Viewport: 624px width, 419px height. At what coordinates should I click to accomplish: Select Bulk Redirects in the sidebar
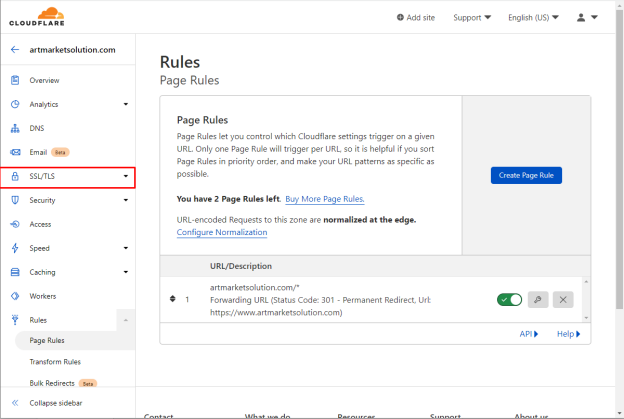[52, 383]
